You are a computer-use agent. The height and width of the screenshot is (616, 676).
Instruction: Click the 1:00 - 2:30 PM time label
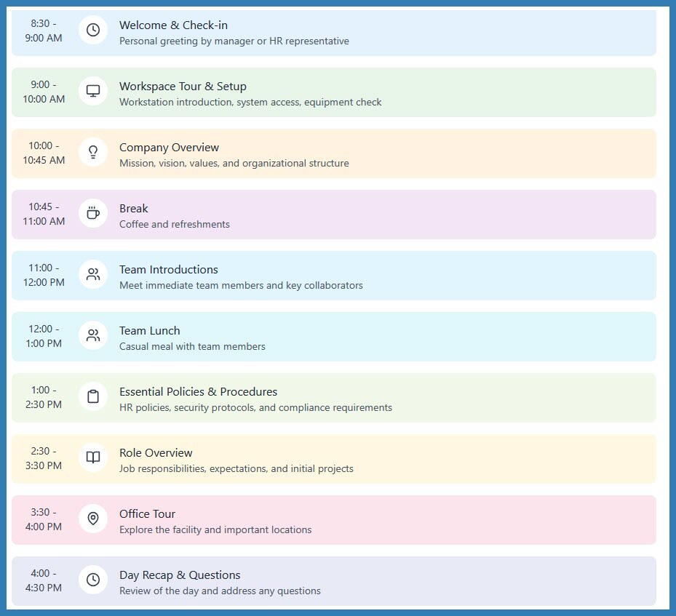coord(44,397)
